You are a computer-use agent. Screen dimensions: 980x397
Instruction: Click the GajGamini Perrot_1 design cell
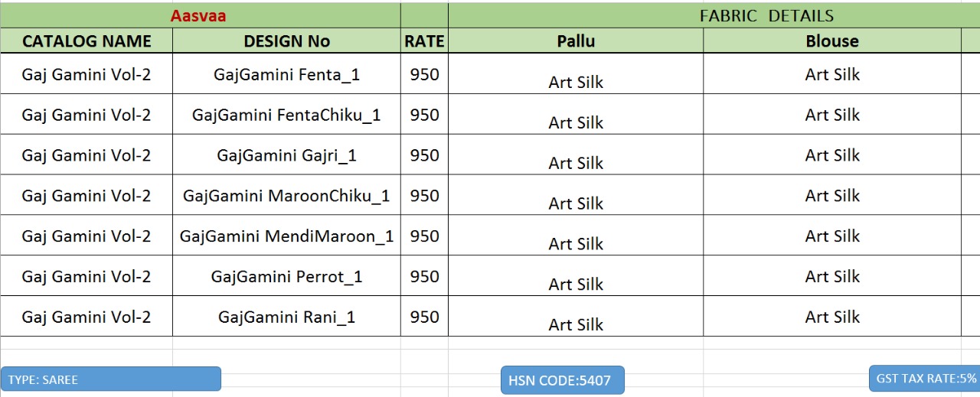click(x=286, y=277)
